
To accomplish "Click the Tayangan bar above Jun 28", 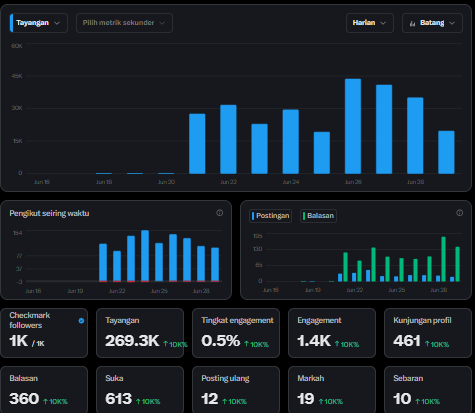I will pyautogui.click(x=415, y=136).
